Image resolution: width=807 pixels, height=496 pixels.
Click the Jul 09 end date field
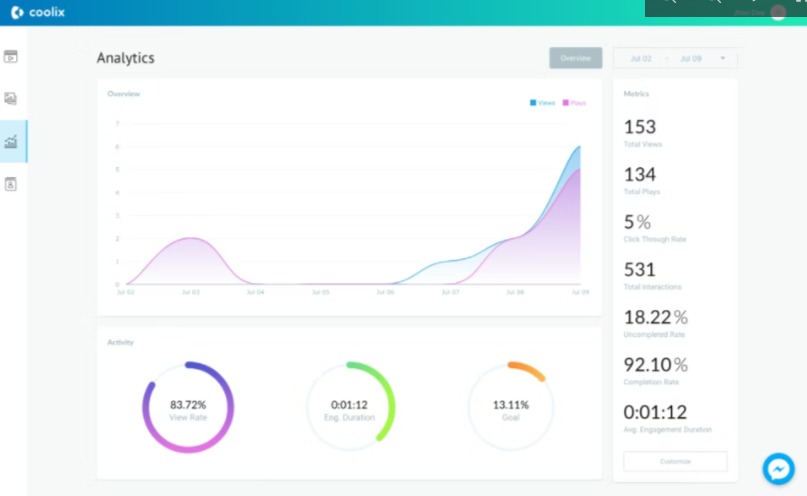pyautogui.click(x=691, y=59)
